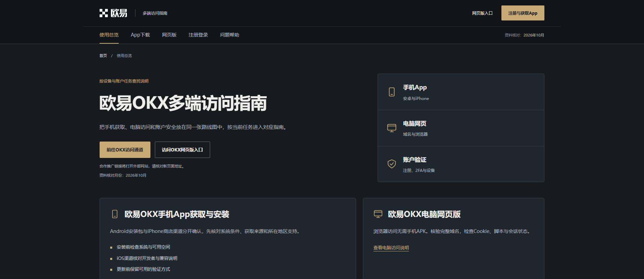
Task: Click the 域名与浏览器 subtitle text
Action: point(415,134)
